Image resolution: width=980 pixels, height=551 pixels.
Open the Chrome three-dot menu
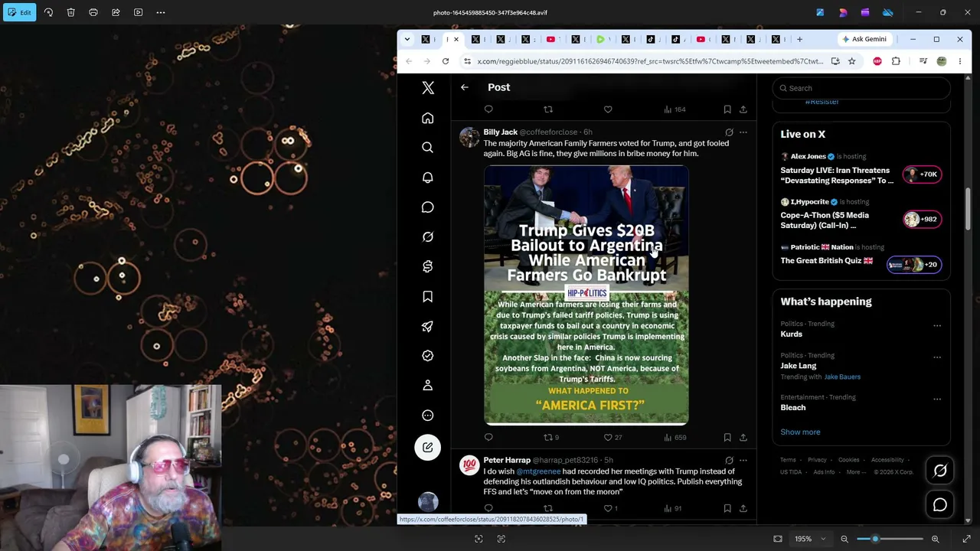960,61
